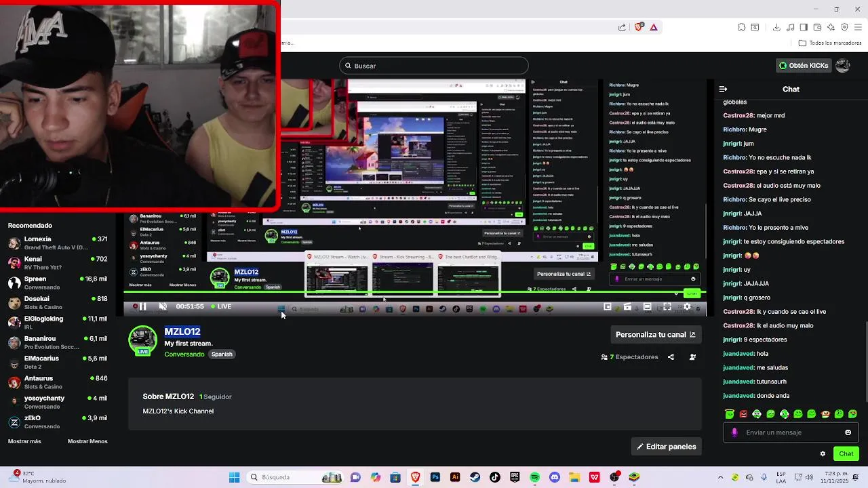Select first green emote in quick emote bar
The image size is (868, 488).
[x=730, y=414]
